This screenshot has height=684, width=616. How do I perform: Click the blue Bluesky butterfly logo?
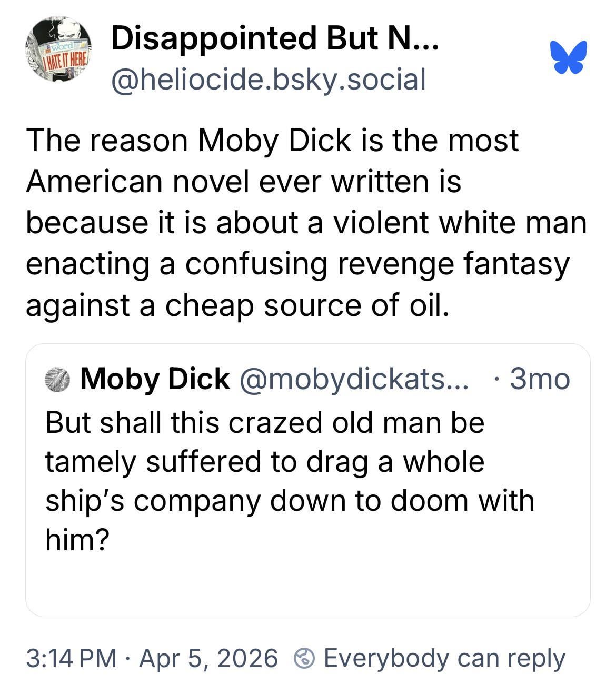[x=567, y=56]
